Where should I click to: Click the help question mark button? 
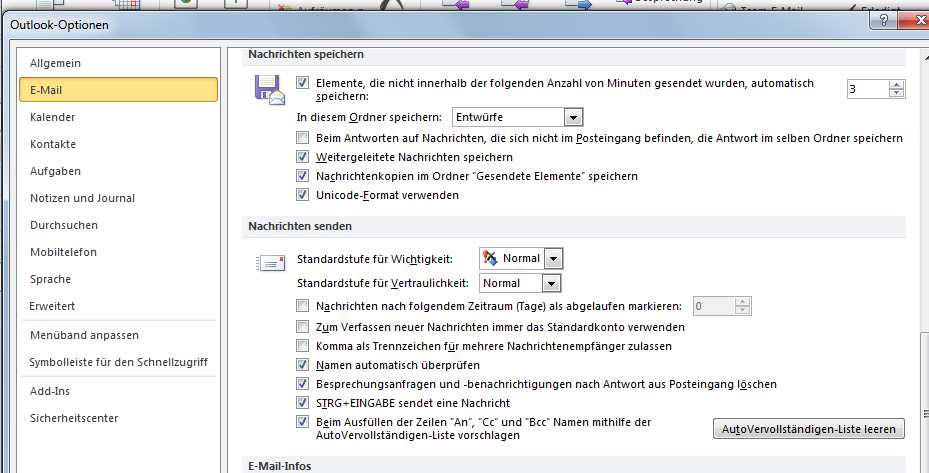(884, 20)
